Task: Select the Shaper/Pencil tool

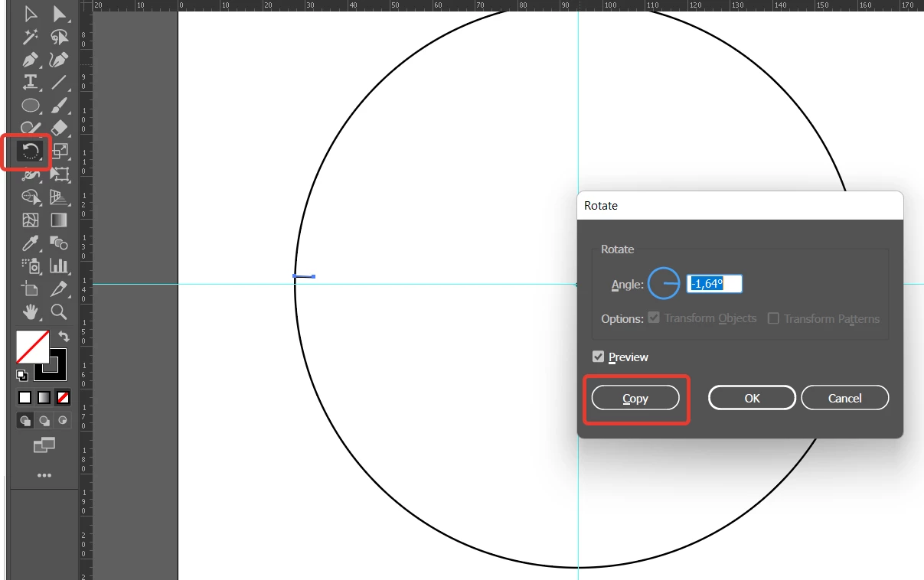Action: (31, 128)
